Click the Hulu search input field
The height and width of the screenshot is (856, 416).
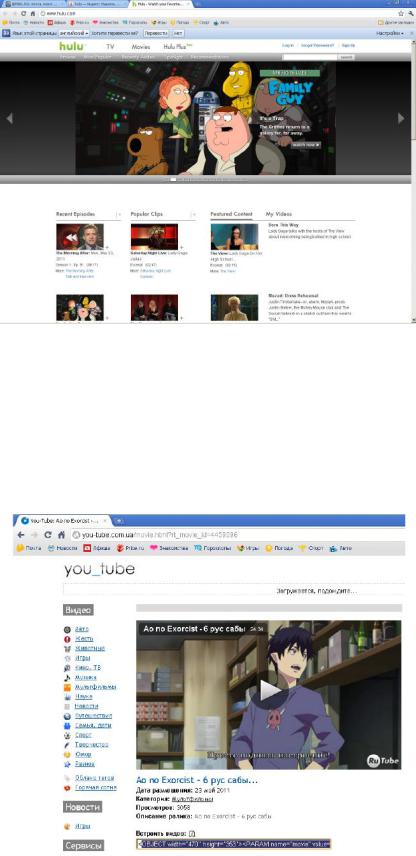click(310, 57)
